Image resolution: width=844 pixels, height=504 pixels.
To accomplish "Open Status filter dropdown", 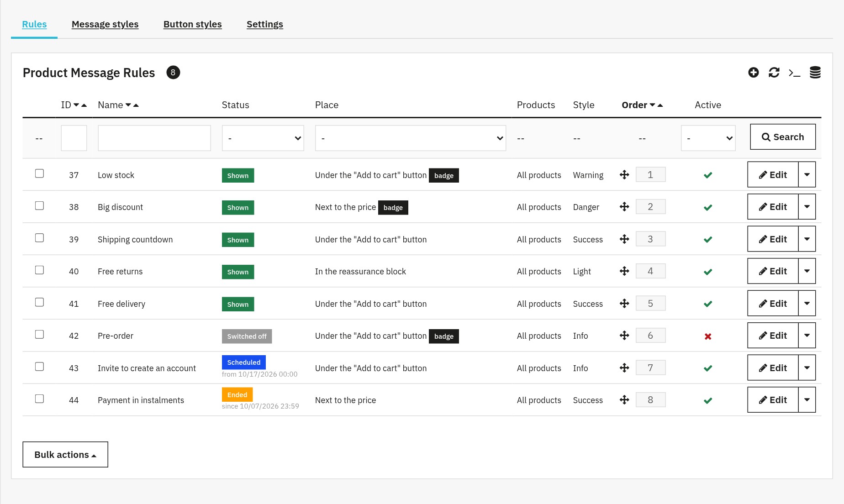I will (263, 138).
